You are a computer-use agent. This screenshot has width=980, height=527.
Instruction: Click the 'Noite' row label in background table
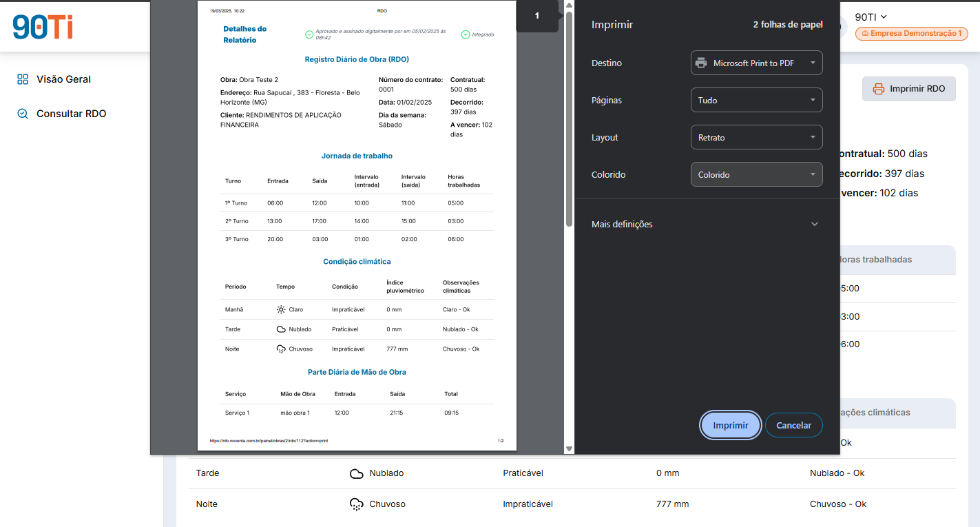[207, 504]
